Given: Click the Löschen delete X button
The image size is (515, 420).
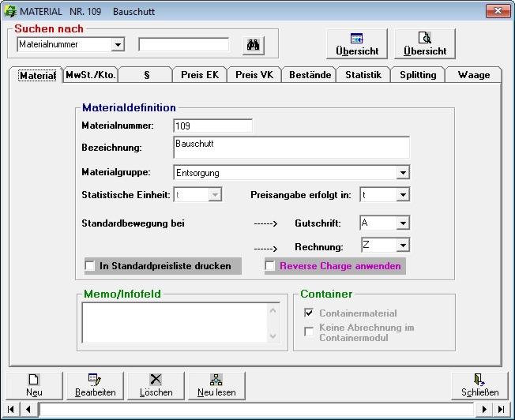Looking at the screenshot, I should click(x=156, y=385).
